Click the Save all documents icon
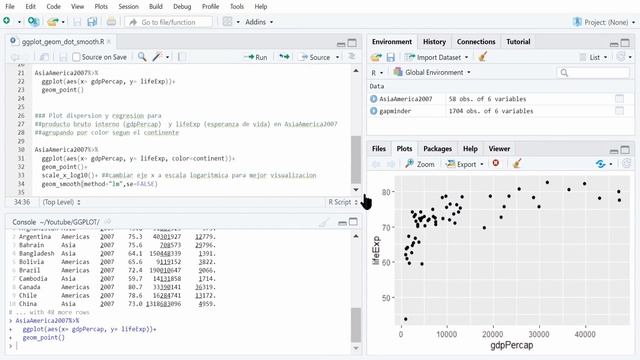This screenshot has height=360, width=640. [92, 22]
